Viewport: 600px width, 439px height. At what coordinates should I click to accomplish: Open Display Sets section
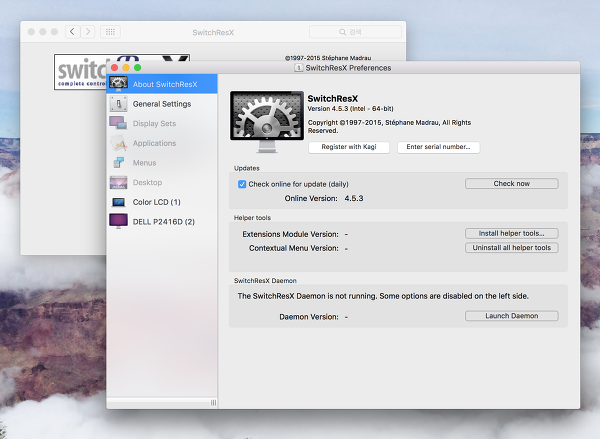click(x=162, y=123)
